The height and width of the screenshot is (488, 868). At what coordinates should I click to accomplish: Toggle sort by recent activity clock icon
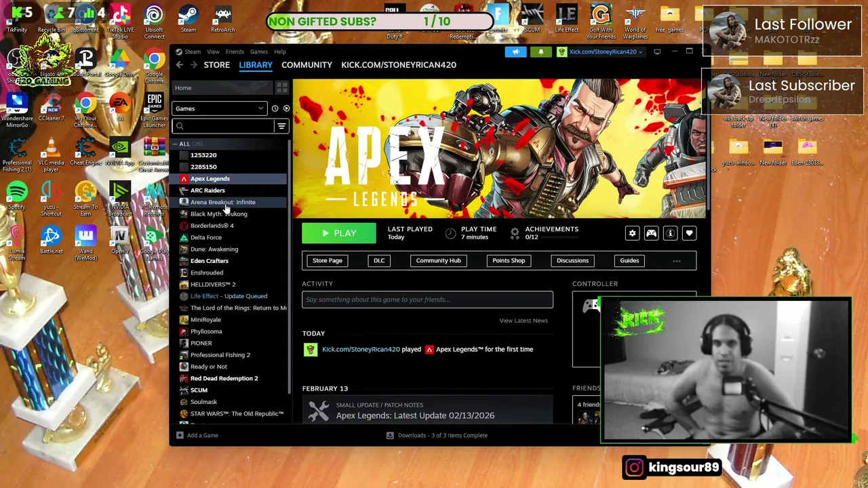pos(275,108)
